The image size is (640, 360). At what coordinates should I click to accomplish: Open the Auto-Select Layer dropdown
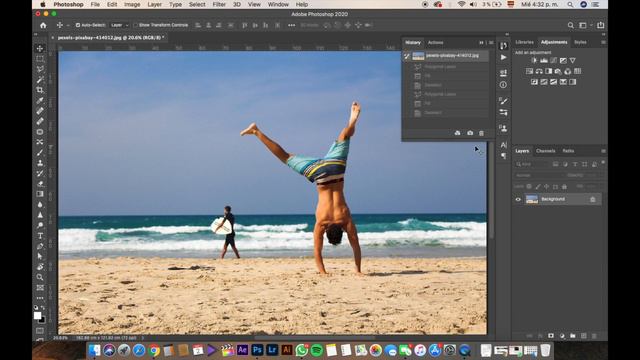click(x=120, y=25)
